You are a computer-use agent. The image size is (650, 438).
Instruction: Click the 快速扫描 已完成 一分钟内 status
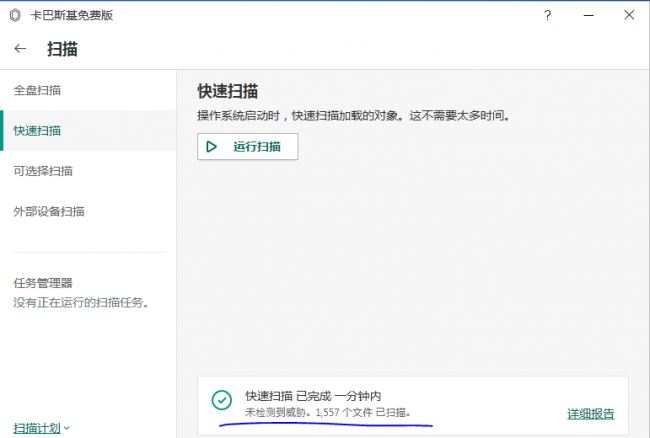pos(313,396)
